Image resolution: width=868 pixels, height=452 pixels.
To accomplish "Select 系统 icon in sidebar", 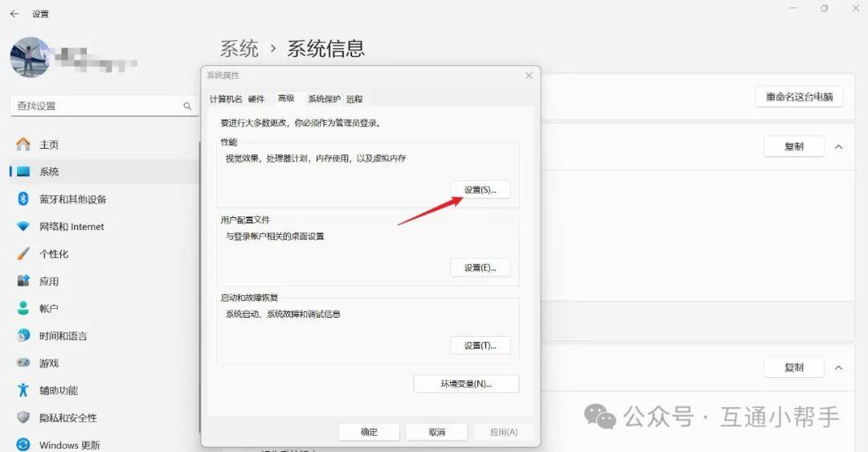I will pos(23,172).
